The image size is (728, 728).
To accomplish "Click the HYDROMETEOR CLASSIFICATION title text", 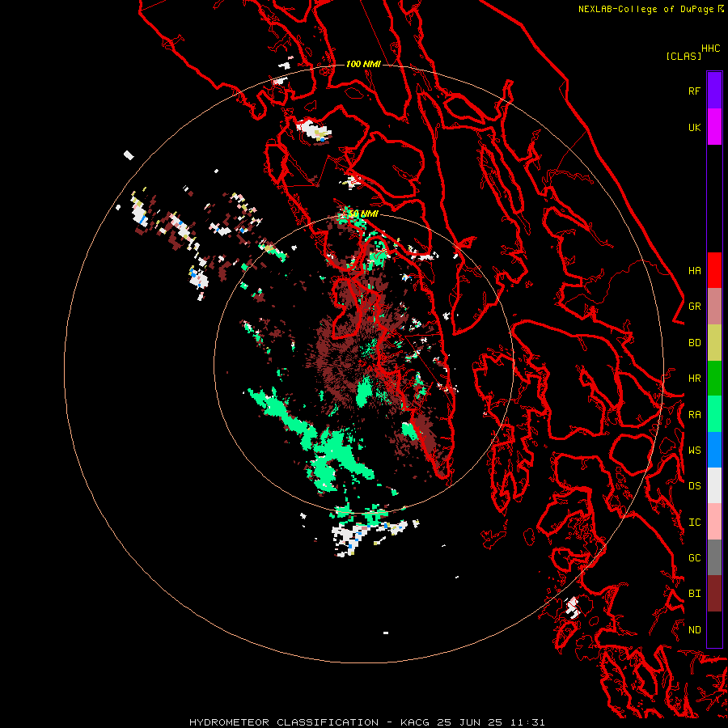I will [284, 722].
